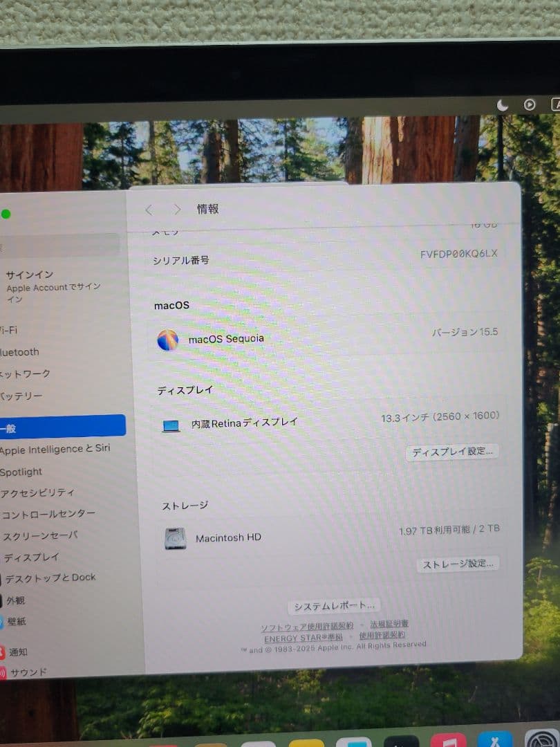This screenshot has width=560, height=747.
Task: Toggle Focus moon icon in menu bar
Action: pos(503,105)
